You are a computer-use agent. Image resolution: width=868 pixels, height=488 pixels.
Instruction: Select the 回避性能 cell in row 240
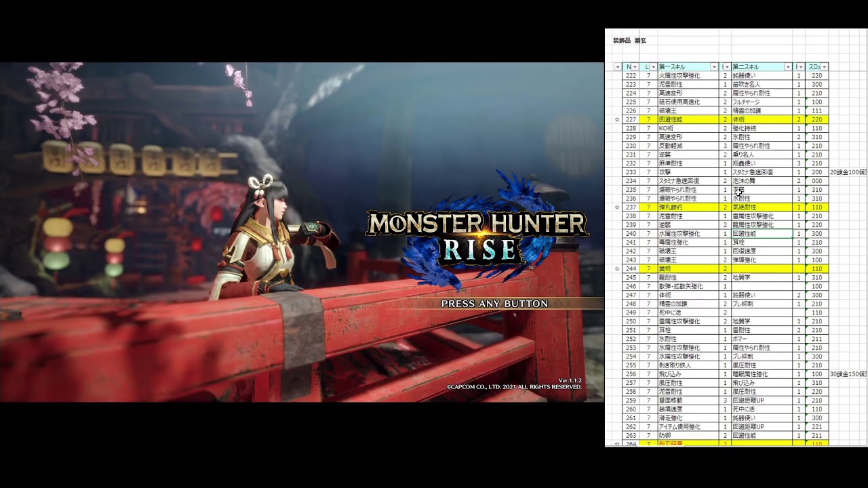(761, 234)
